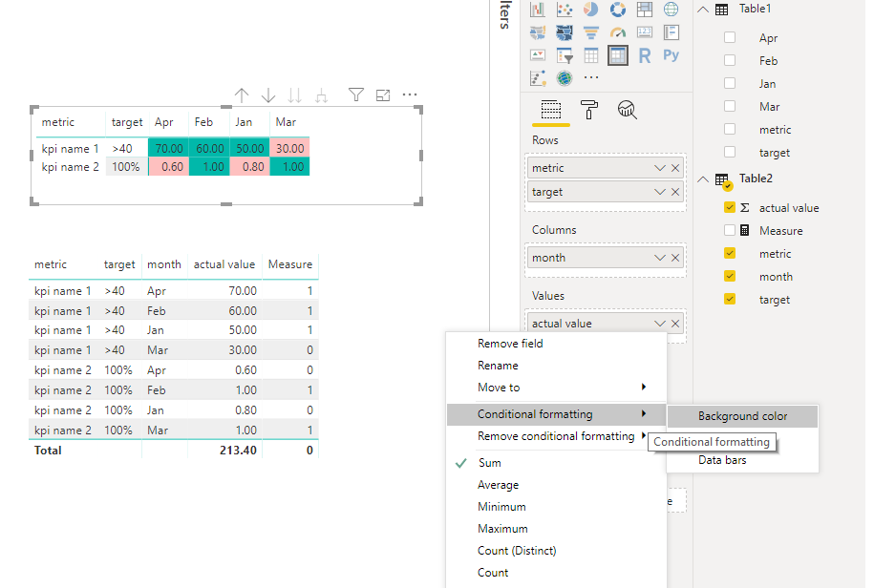Select the Multi-row card visualization
The width and height of the screenshot is (874, 588).
tap(671, 32)
